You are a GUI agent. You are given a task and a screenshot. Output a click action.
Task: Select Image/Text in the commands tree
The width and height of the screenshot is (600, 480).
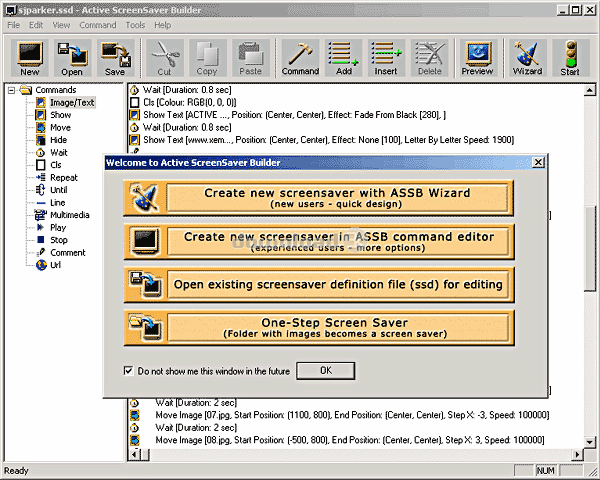(x=71, y=103)
